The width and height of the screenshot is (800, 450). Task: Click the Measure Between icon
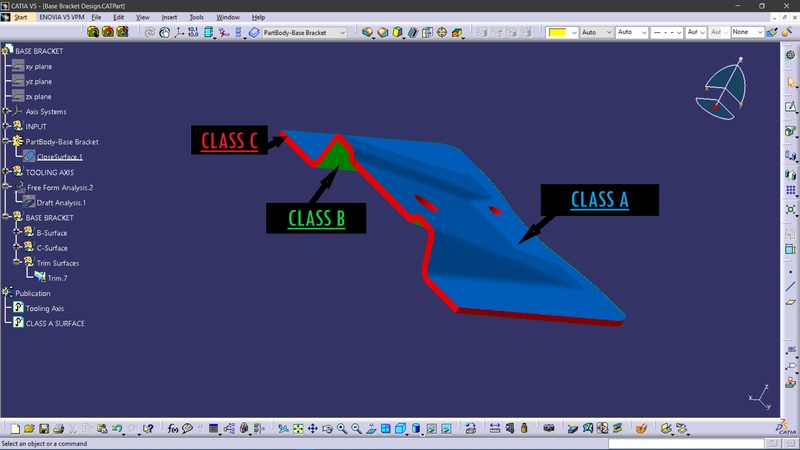point(494,429)
